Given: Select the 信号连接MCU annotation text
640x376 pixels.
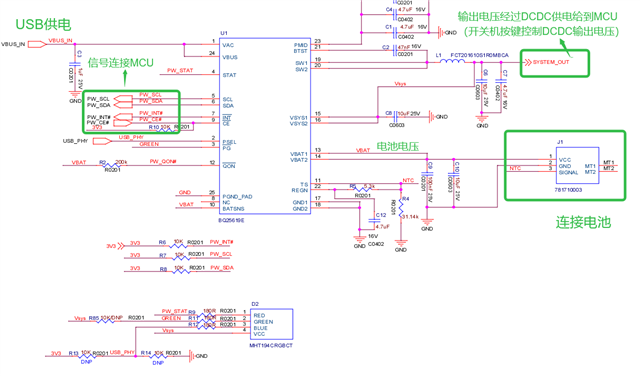Looking at the screenshot, I should click(120, 62).
